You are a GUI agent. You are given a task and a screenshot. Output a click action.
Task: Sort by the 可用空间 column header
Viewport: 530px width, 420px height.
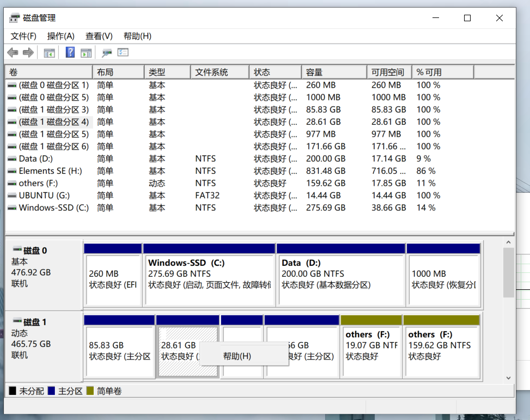click(x=389, y=72)
